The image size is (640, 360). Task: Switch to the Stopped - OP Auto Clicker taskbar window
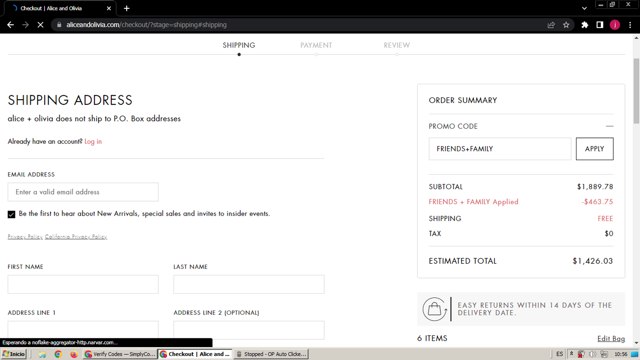coord(271,354)
